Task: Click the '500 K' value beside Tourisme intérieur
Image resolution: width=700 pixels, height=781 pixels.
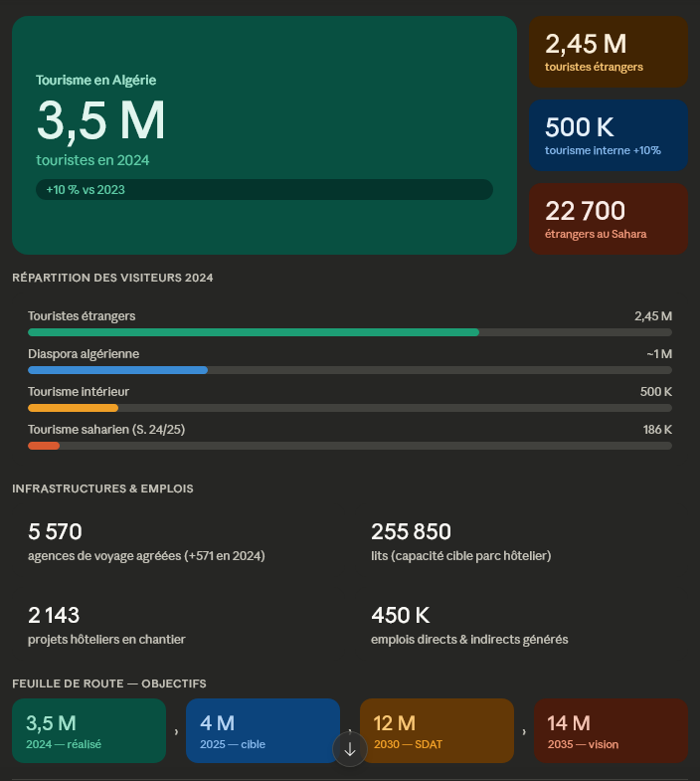Action: [655, 392]
